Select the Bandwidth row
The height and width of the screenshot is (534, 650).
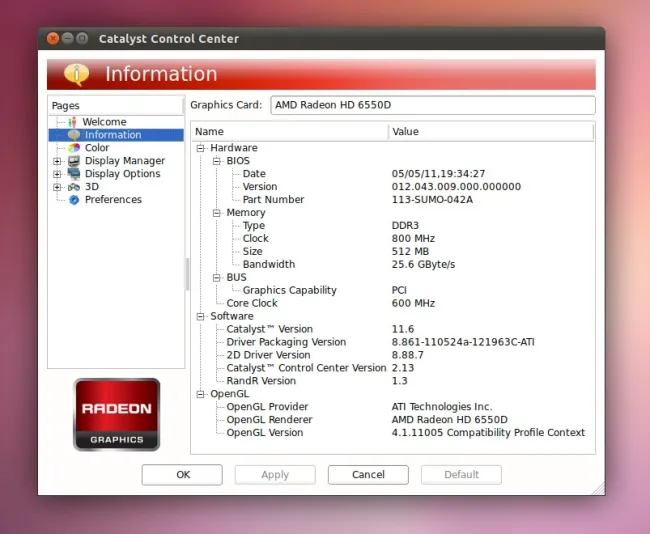click(x=393, y=264)
